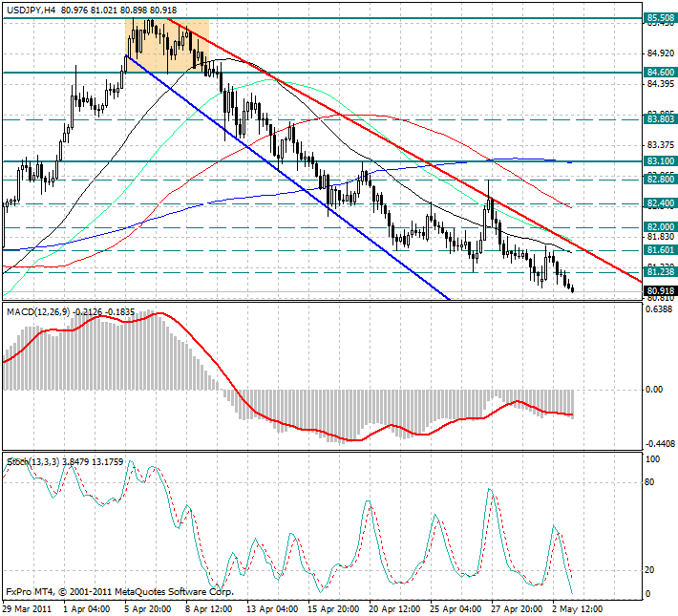Click the Stochastic 100 scale label
This screenshot has width=678, height=616.
tap(652, 459)
